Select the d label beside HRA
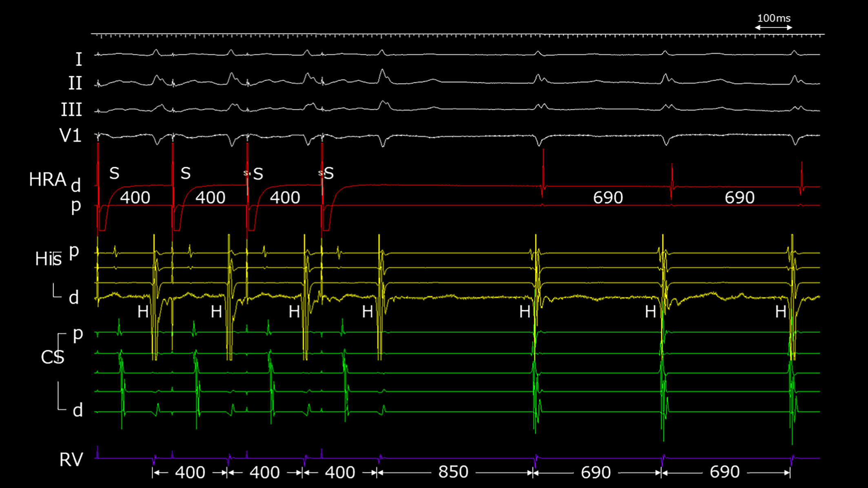The image size is (868, 488). pyautogui.click(x=76, y=186)
